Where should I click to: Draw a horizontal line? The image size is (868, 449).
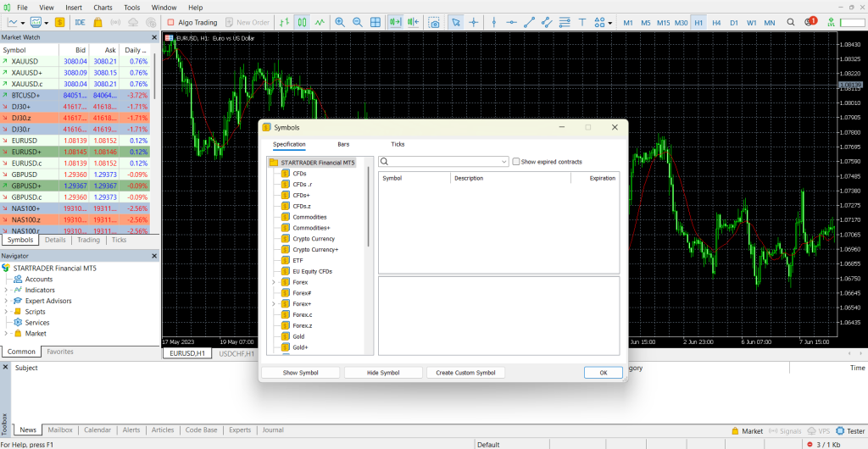(511, 23)
